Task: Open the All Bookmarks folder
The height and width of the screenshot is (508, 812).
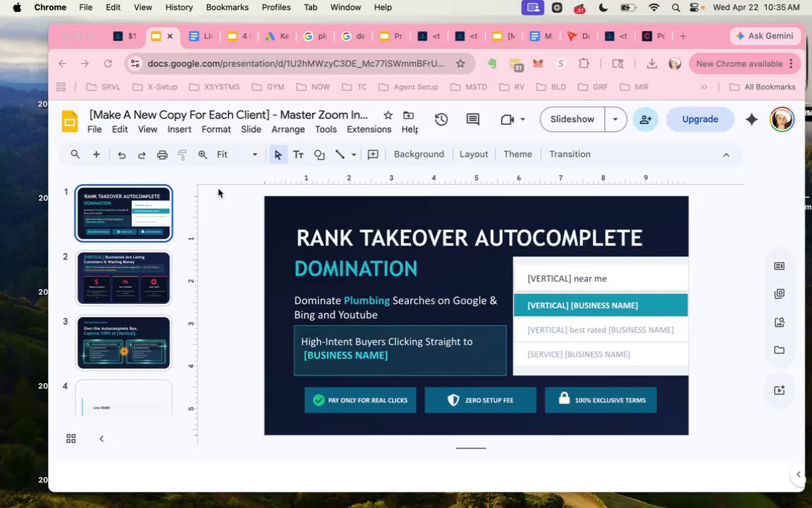Action: 762,87
